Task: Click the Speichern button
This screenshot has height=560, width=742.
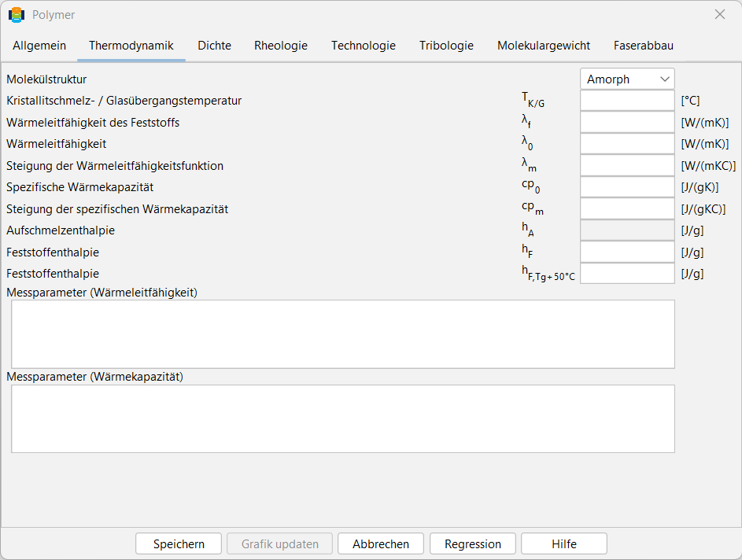Action: point(179,544)
